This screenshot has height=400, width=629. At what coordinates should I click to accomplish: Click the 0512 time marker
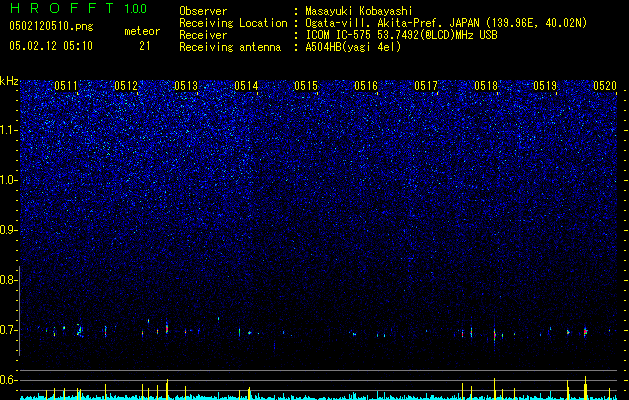pos(126,86)
